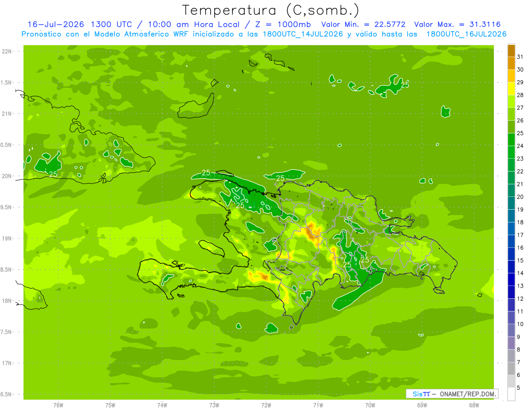Click the "25" contour label over eastern Cuba
532x411 pixels.
pos(53,174)
